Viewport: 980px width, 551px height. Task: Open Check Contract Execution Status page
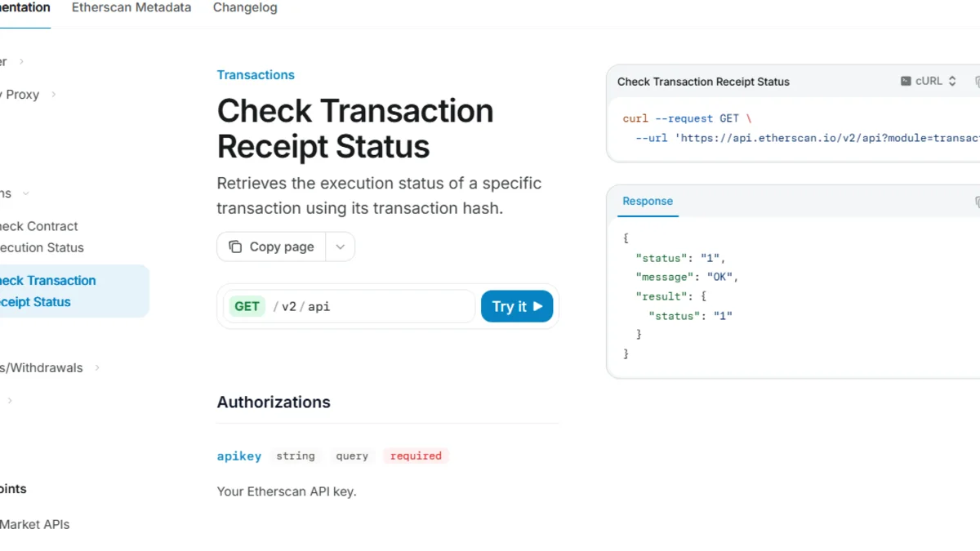point(41,237)
